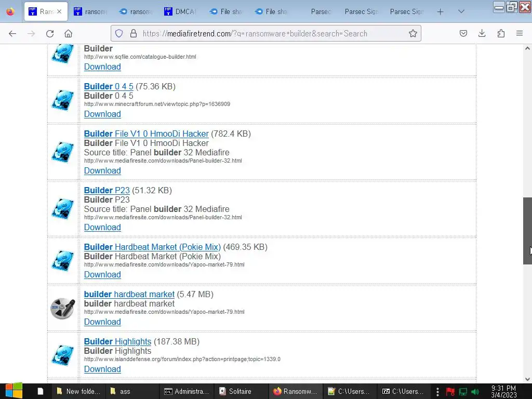Switch to the Solitaire taskbar window
This screenshot has height=399, width=532.
[x=241, y=391]
